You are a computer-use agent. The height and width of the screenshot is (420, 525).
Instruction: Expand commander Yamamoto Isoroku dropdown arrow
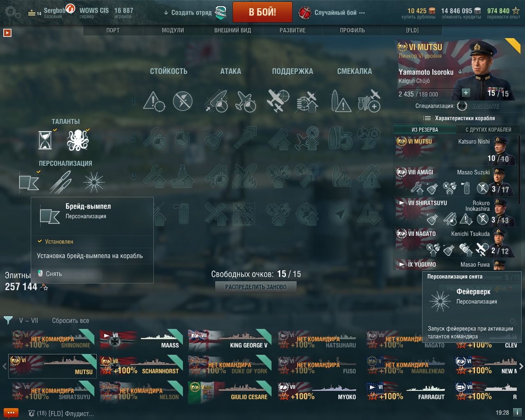pyautogui.click(x=460, y=72)
